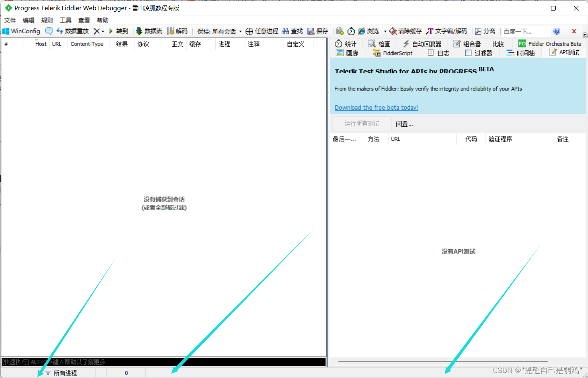
Task: Toggle 数据流 streaming mode
Action: coord(149,31)
